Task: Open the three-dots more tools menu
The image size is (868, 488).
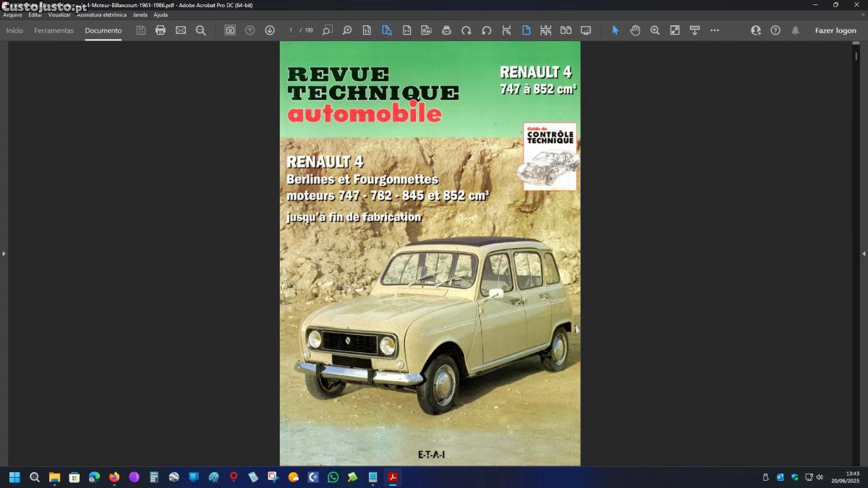Action: tap(715, 30)
